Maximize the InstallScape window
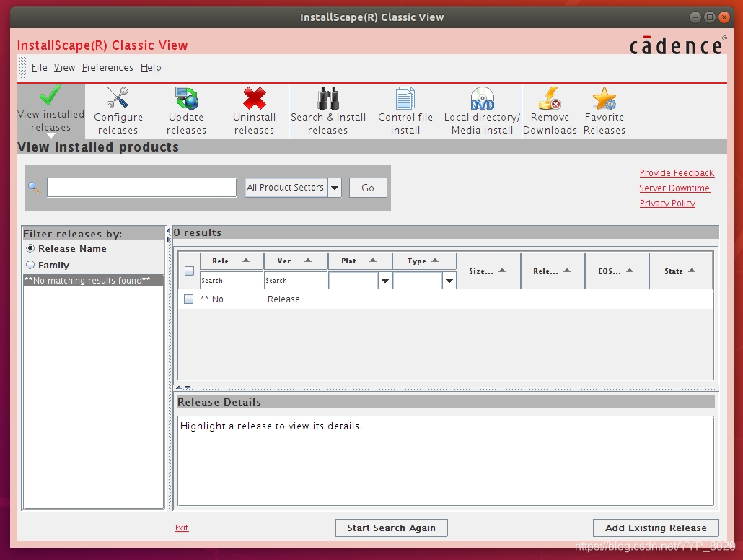 point(709,17)
